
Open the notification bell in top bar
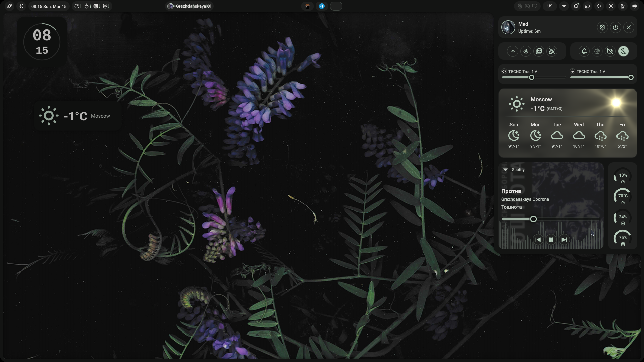point(576,6)
